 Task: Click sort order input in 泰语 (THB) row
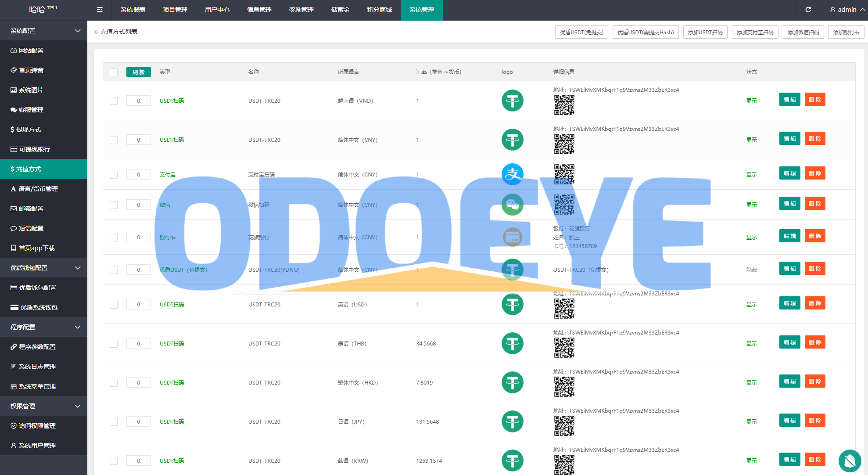pos(139,344)
